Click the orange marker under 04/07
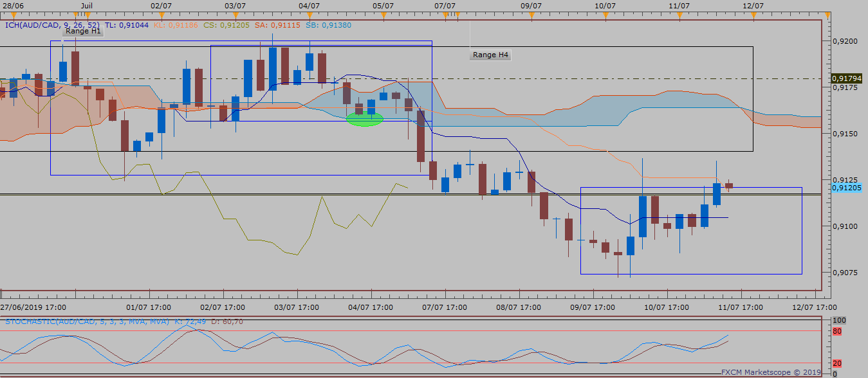Viewport: 868px width, 378px height. point(309,14)
